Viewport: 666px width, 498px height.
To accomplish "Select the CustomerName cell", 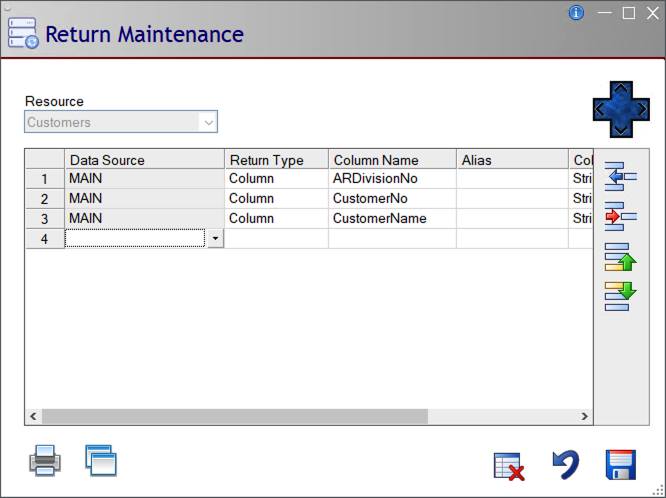I will pos(392,219).
